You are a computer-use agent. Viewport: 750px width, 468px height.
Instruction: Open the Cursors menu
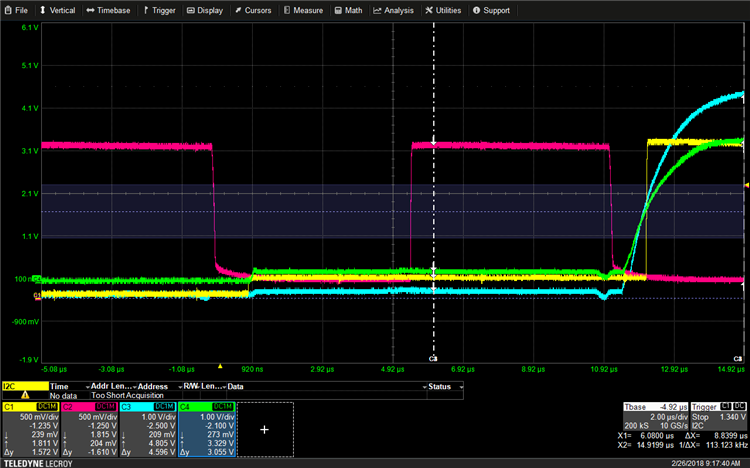coord(254,10)
